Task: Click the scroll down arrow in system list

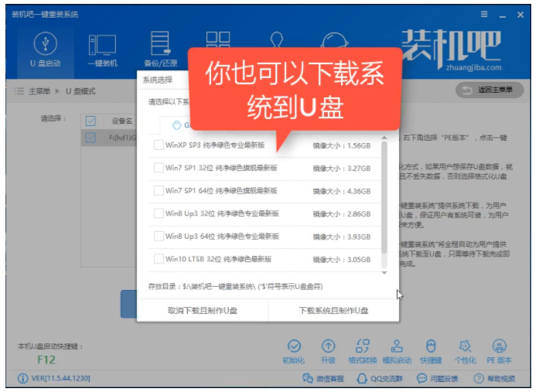Action: pos(384,272)
